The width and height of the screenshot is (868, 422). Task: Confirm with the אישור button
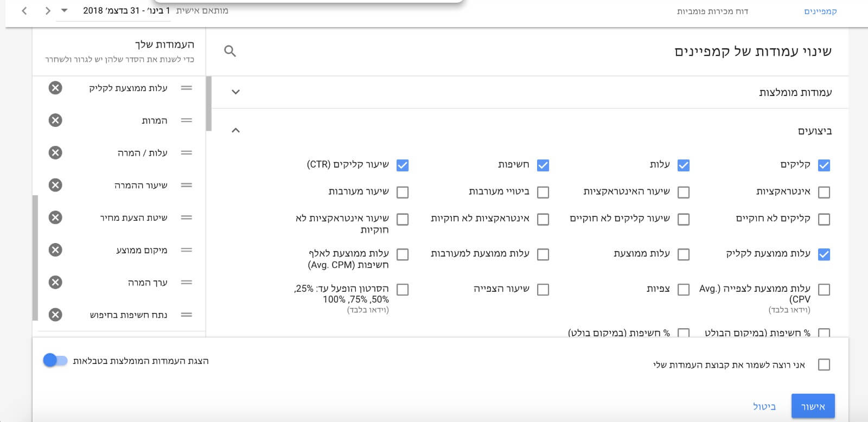click(813, 406)
